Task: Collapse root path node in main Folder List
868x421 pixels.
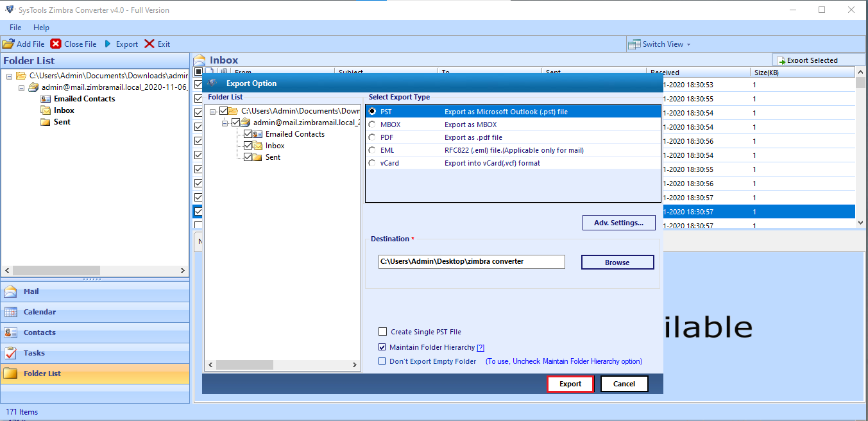Action: [10, 76]
